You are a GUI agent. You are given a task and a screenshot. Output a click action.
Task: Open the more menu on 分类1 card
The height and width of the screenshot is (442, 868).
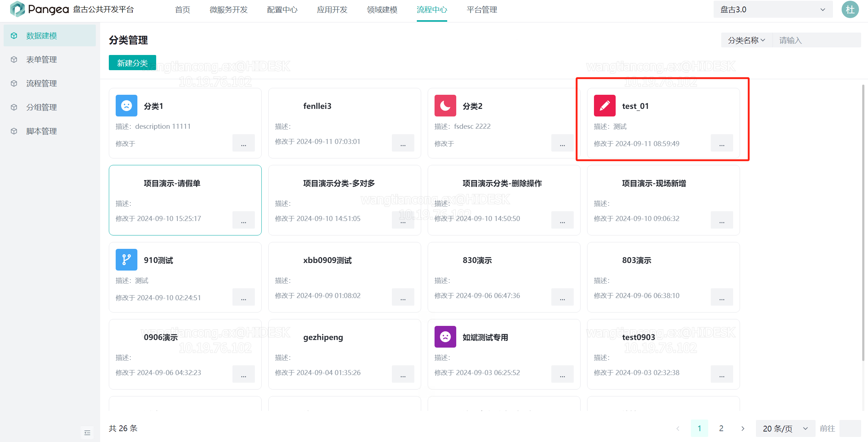(x=244, y=143)
